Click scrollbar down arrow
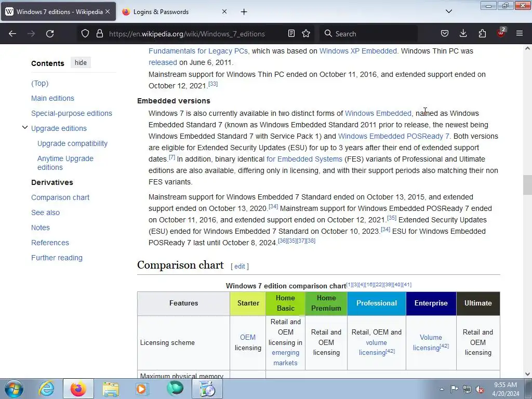The width and height of the screenshot is (532, 399). point(527,374)
